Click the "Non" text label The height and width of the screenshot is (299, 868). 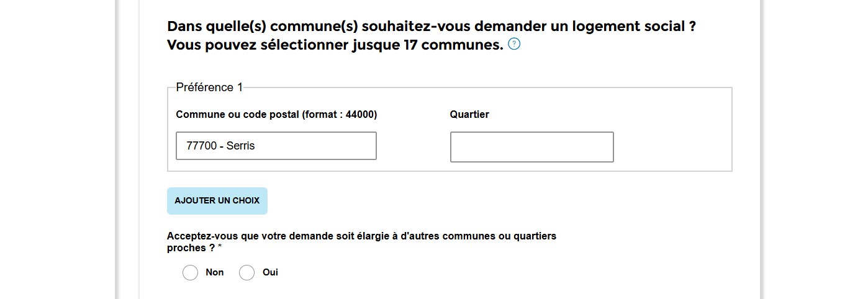pyautogui.click(x=215, y=272)
